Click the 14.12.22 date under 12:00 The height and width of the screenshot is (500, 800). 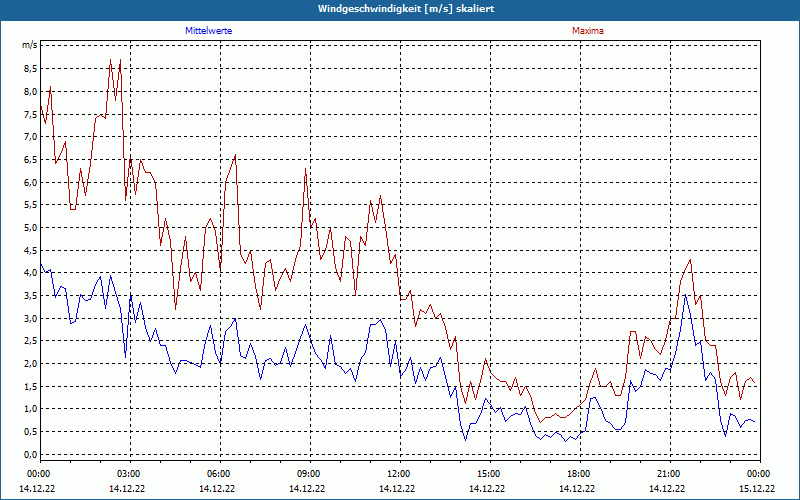point(397,489)
